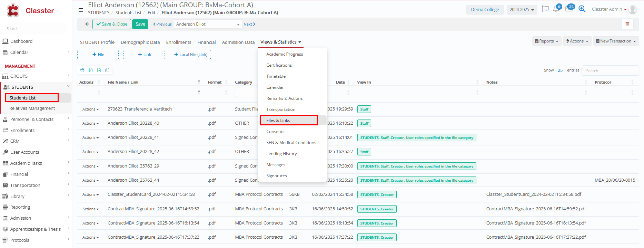Open the Anderson Elliot student dropdown
The image size is (644, 248).
[207, 24]
